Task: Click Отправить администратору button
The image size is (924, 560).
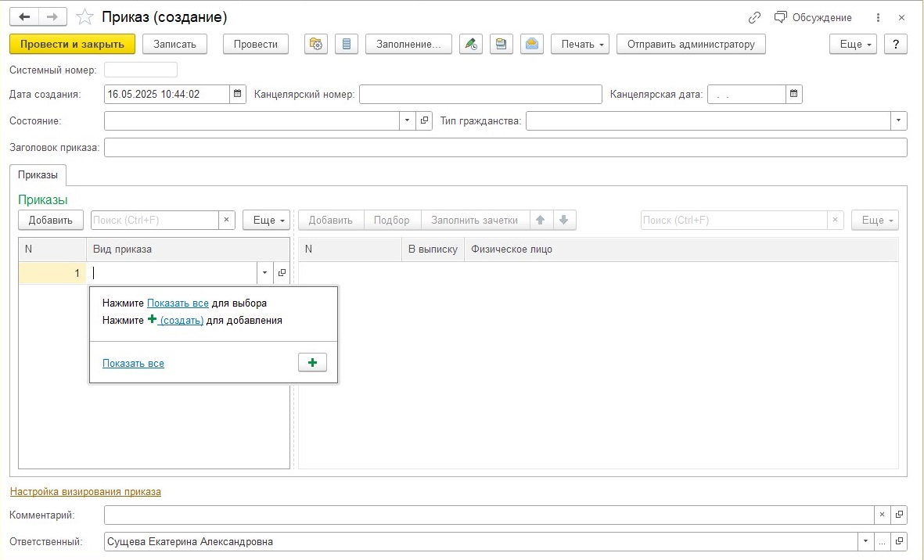Action: pos(691,44)
